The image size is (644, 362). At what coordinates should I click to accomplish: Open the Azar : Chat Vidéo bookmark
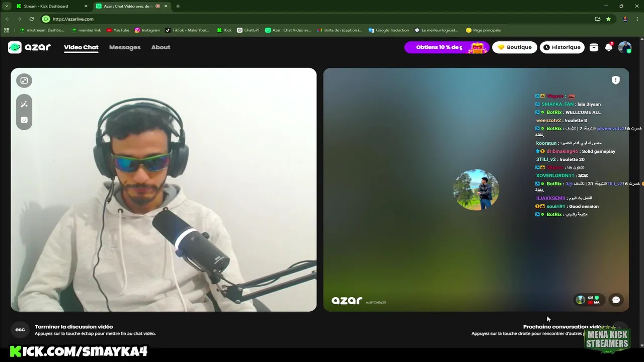[288, 30]
